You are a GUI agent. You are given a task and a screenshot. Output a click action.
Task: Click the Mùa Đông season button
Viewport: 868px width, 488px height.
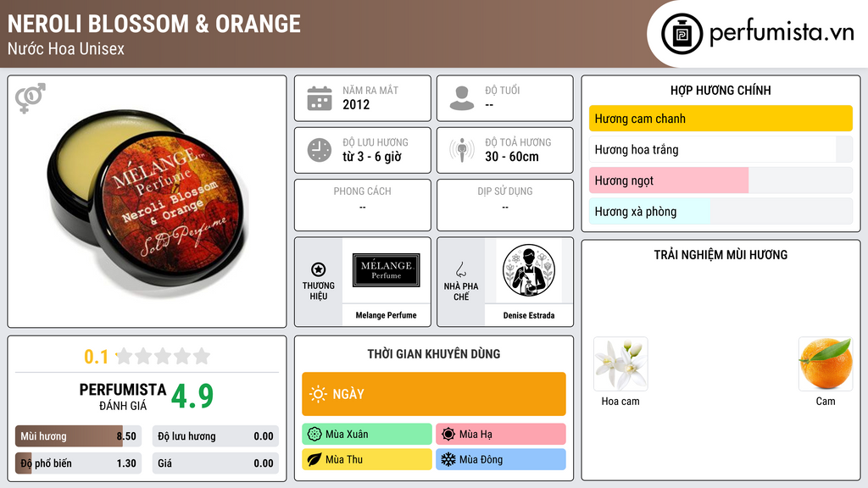501,459
